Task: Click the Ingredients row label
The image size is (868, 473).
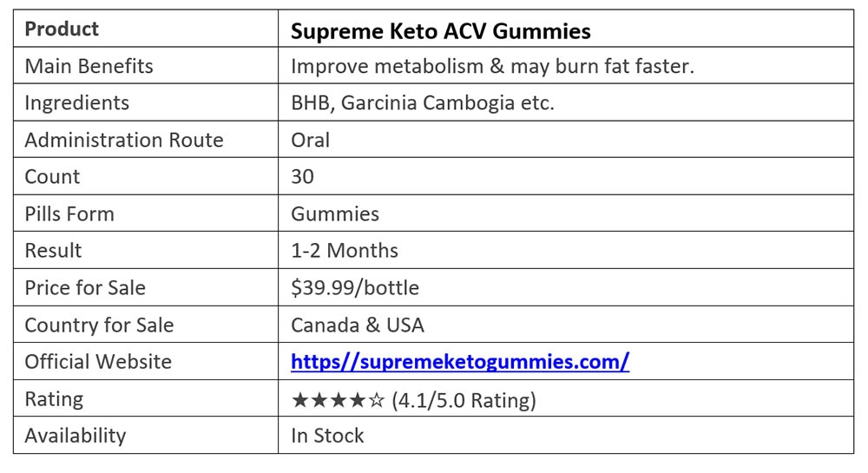Action: (x=76, y=102)
